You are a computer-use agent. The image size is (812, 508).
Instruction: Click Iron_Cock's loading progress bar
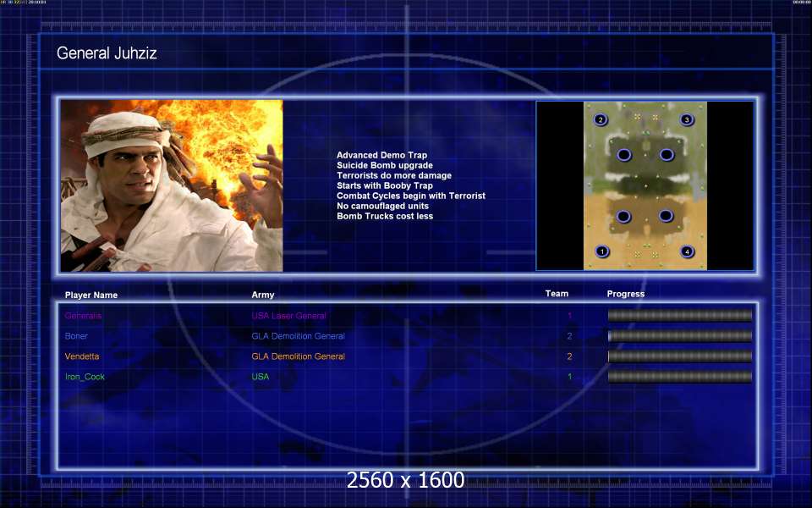tap(680, 377)
